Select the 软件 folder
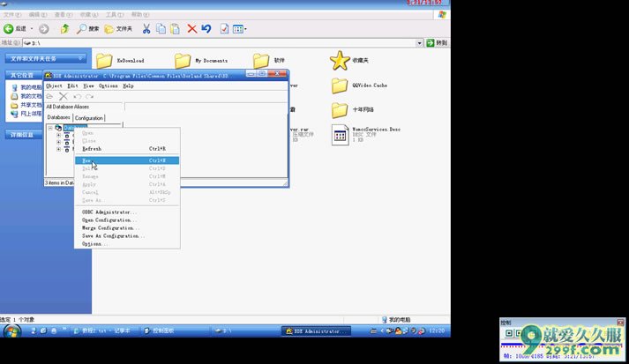This screenshot has width=629, height=364. [x=269, y=61]
